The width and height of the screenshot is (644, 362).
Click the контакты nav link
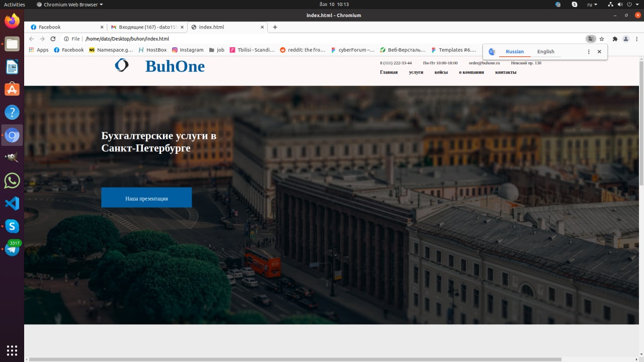(x=506, y=72)
